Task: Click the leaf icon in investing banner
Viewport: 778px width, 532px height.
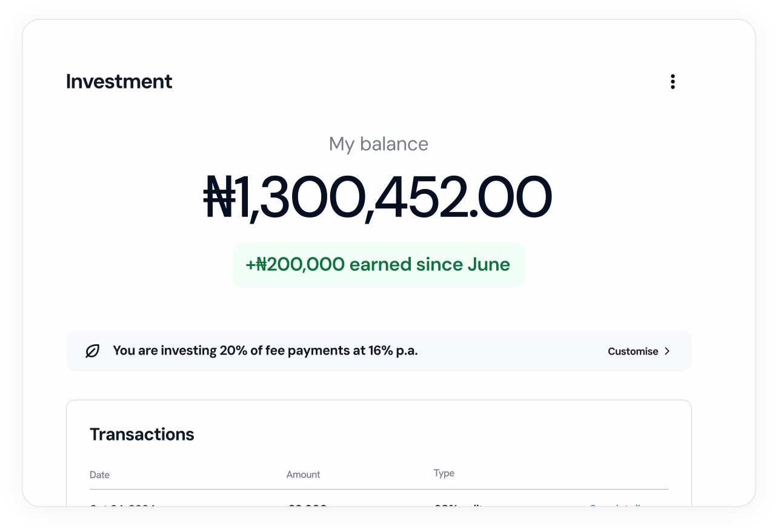Action: [x=92, y=351]
